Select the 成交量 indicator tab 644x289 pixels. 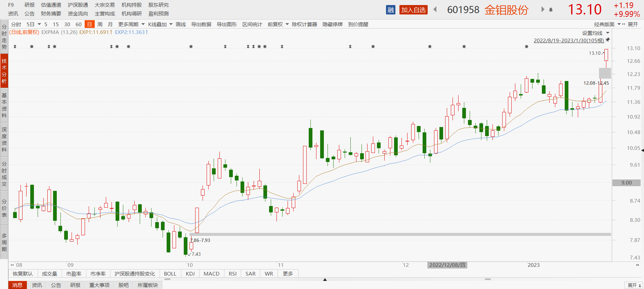[x=50, y=274]
